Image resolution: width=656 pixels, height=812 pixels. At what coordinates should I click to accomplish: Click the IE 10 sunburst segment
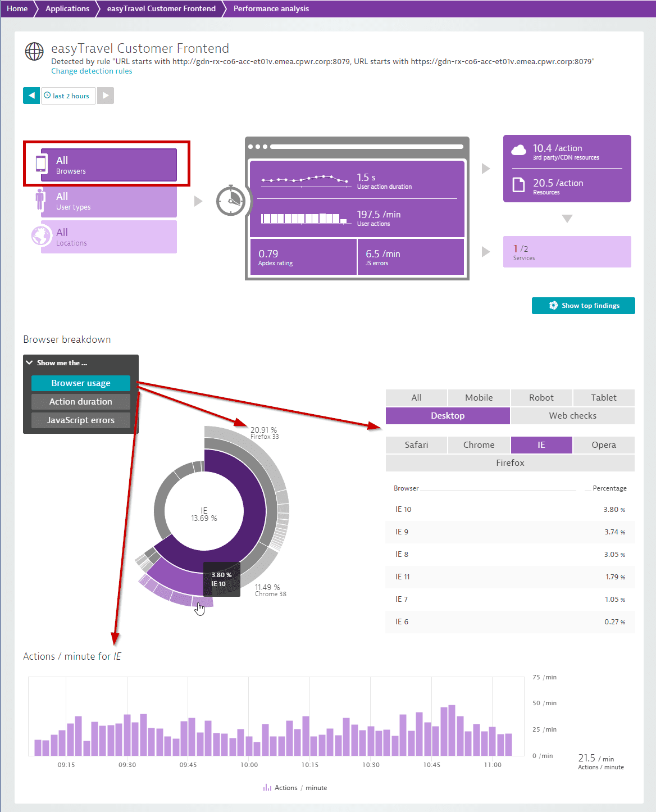tap(202, 602)
